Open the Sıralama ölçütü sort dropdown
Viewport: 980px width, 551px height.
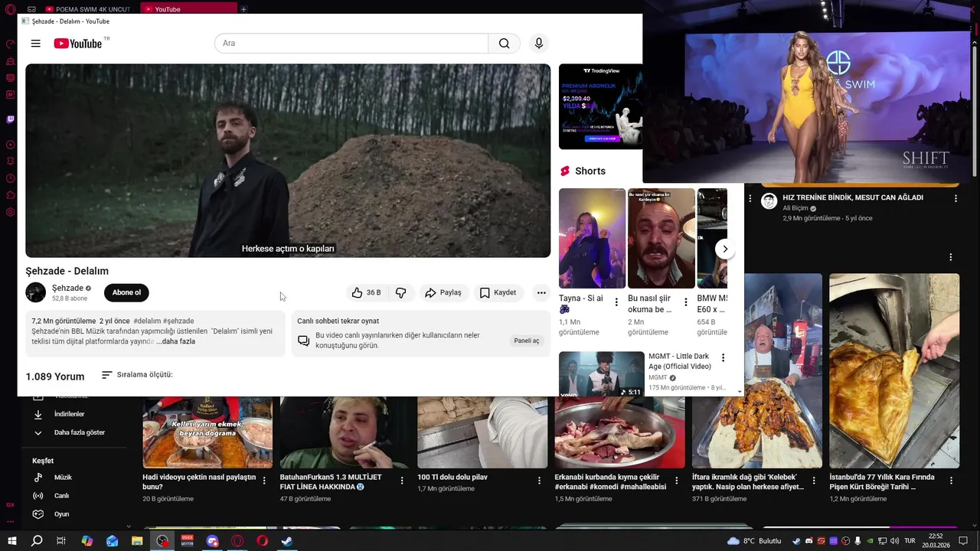pyautogui.click(x=137, y=375)
